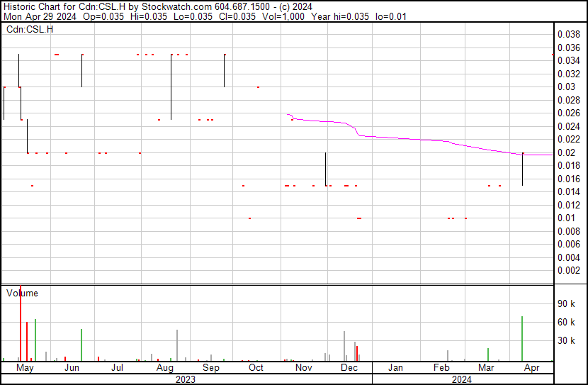The width and height of the screenshot is (588, 385).
Task: Click 'Stockwatch.com' in the chart title
Action: coord(176,7)
